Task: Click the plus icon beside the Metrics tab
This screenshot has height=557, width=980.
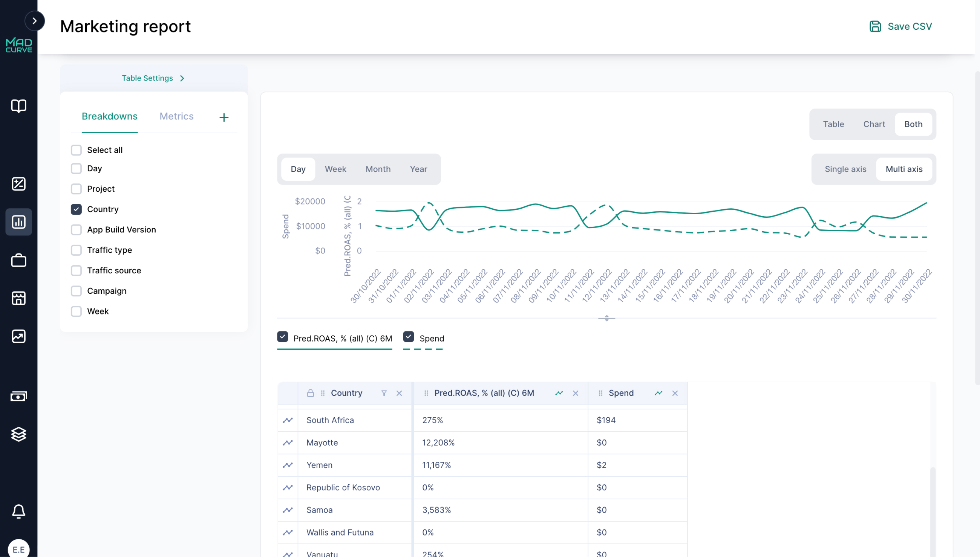Action: point(224,118)
